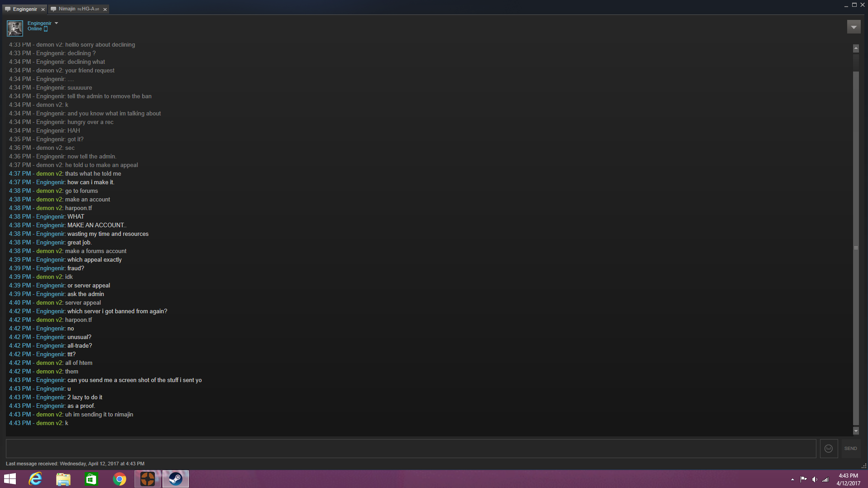Switch to the Team Fortress 2 taskbar icon
Image resolution: width=868 pixels, height=488 pixels.
point(148,479)
